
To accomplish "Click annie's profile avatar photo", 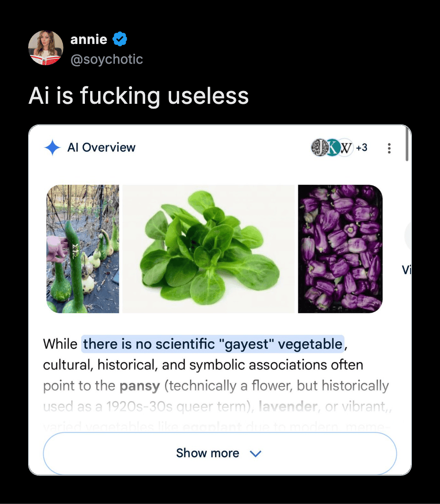I will pos(46,48).
